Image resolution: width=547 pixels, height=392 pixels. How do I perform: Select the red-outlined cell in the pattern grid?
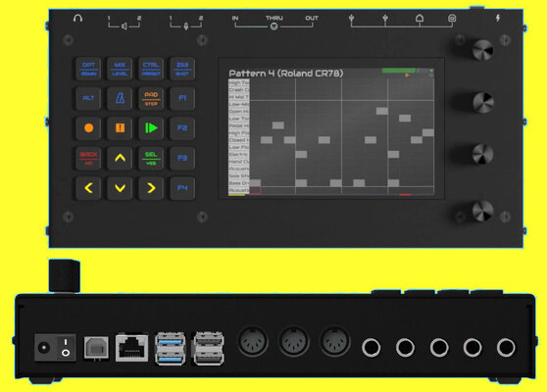click(x=255, y=190)
